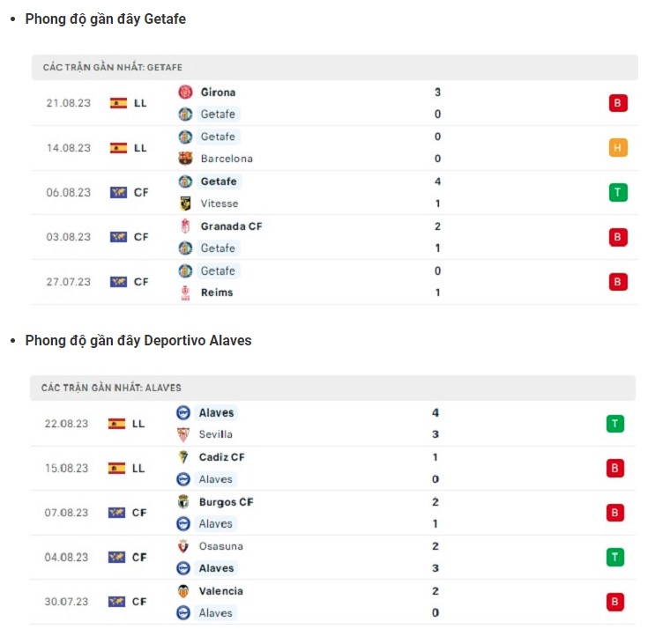
Task: Click the Reims team logo
Action: tap(185, 292)
